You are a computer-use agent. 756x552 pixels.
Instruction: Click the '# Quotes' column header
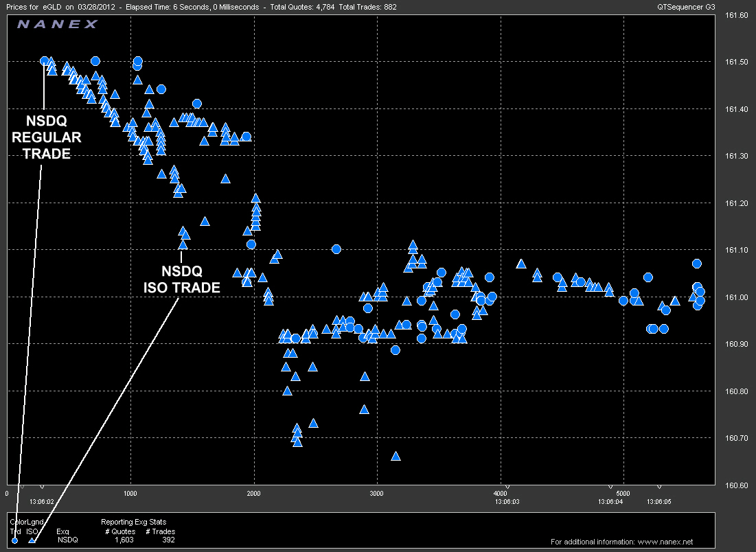(120, 531)
